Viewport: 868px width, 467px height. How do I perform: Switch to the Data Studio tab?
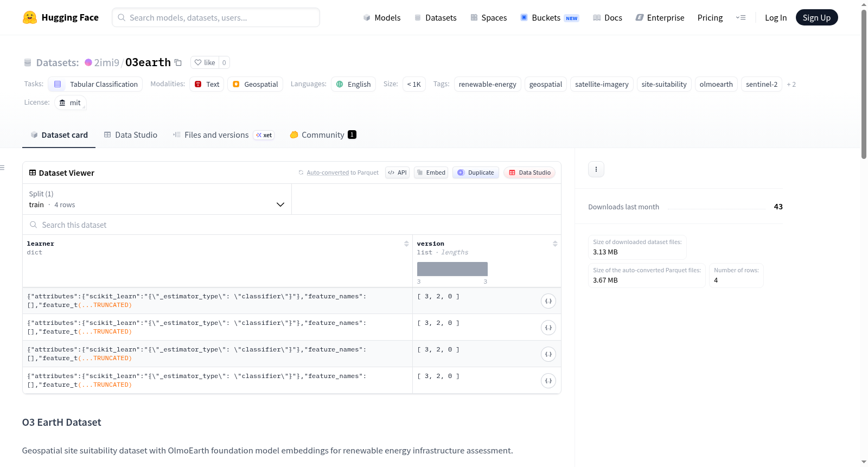point(131,135)
